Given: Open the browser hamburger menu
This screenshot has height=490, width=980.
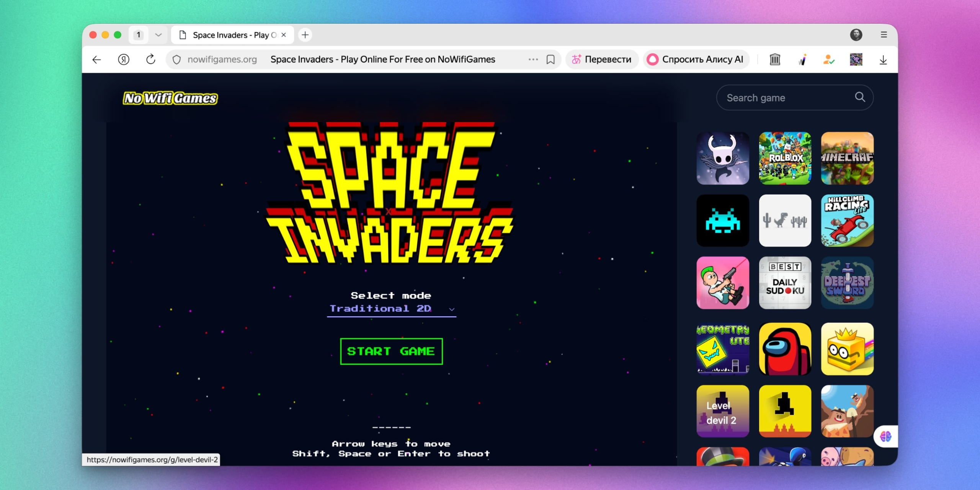Looking at the screenshot, I should click(x=884, y=35).
